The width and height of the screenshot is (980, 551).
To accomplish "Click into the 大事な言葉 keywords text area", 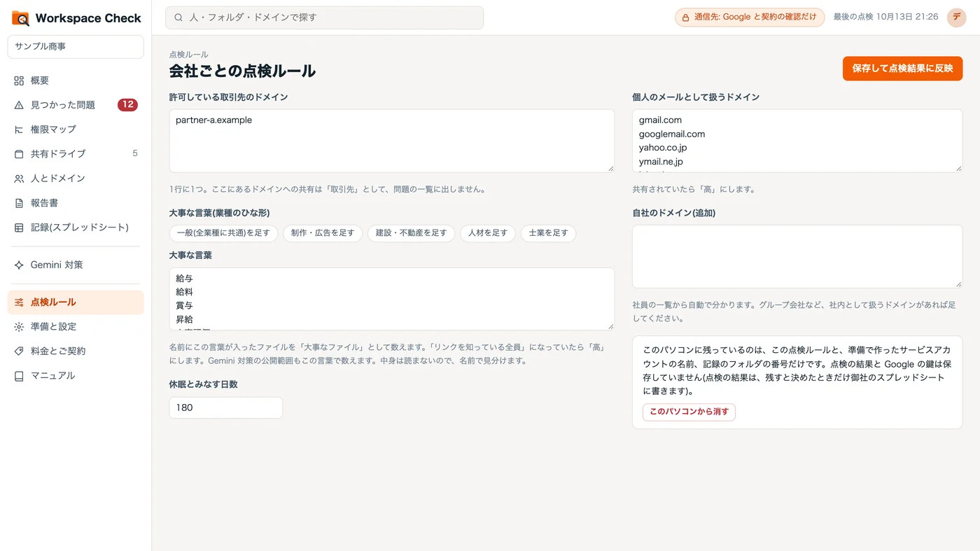I will point(392,299).
